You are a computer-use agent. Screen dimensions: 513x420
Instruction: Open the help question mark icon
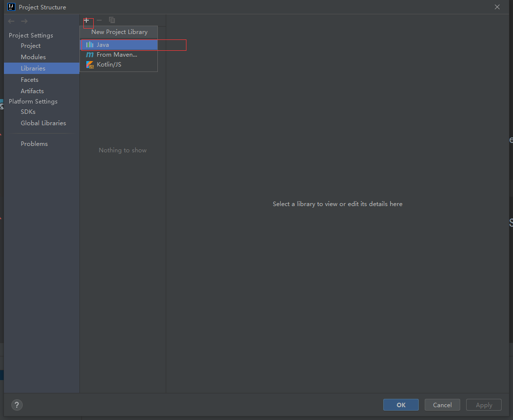click(x=16, y=405)
